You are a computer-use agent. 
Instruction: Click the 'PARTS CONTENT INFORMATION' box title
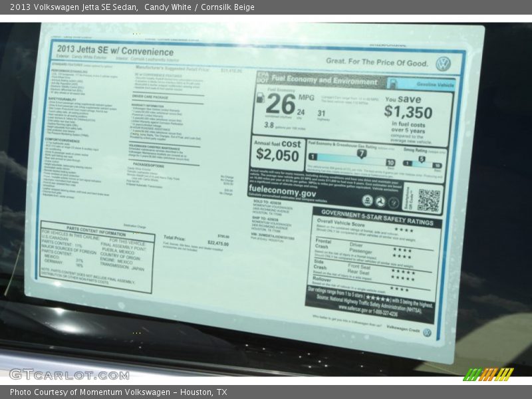(x=96, y=231)
